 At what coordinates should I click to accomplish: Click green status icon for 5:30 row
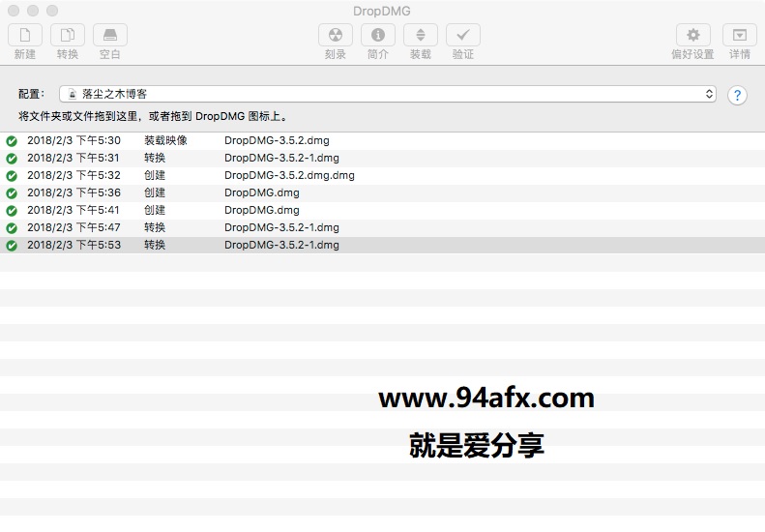tap(12, 141)
